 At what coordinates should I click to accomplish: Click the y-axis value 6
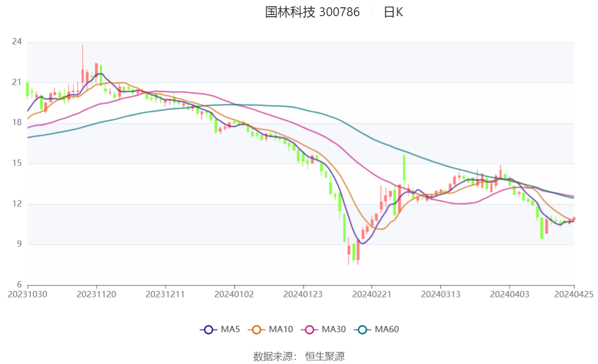coord(19,285)
